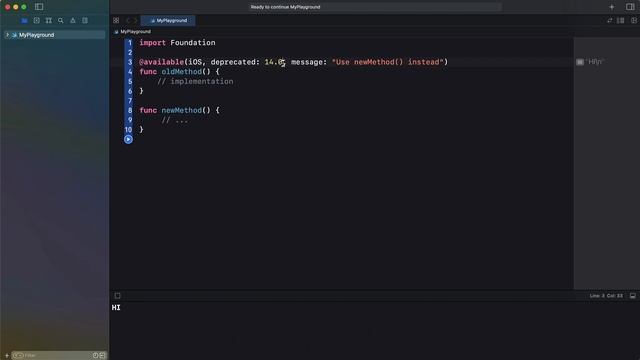Click the code review arrows icon
Viewport: 640px width, 360px height.
pos(609,20)
